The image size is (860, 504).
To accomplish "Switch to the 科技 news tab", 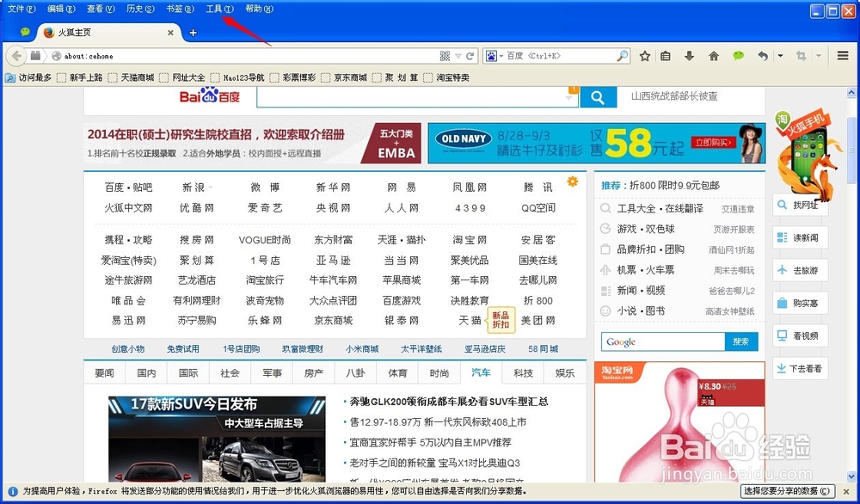I will point(523,373).
